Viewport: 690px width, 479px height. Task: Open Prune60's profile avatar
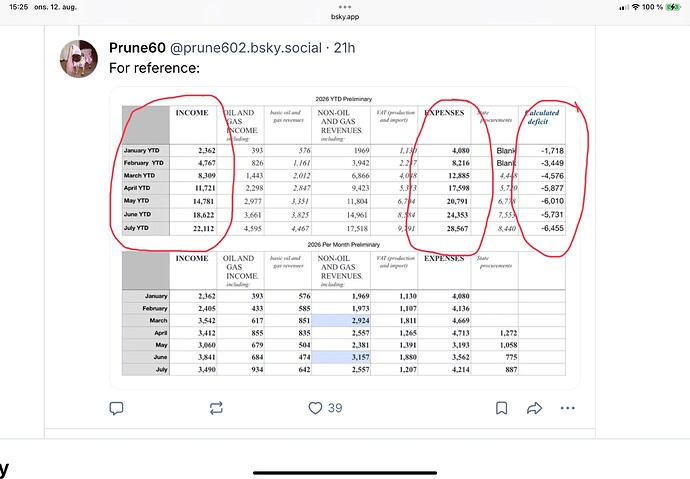pyautogui.click(x=79, y=59)
